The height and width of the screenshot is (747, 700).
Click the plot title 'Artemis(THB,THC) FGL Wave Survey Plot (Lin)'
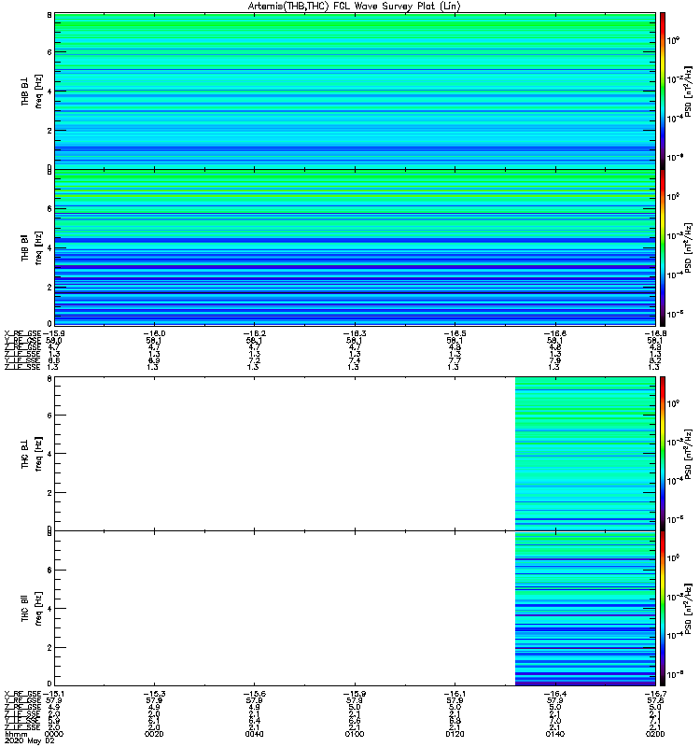coord(355,7)
